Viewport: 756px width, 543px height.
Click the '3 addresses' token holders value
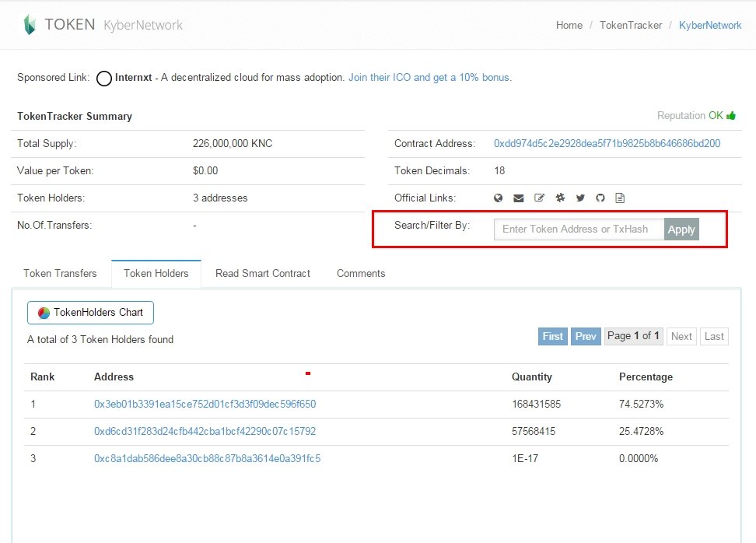pos(220,198)
